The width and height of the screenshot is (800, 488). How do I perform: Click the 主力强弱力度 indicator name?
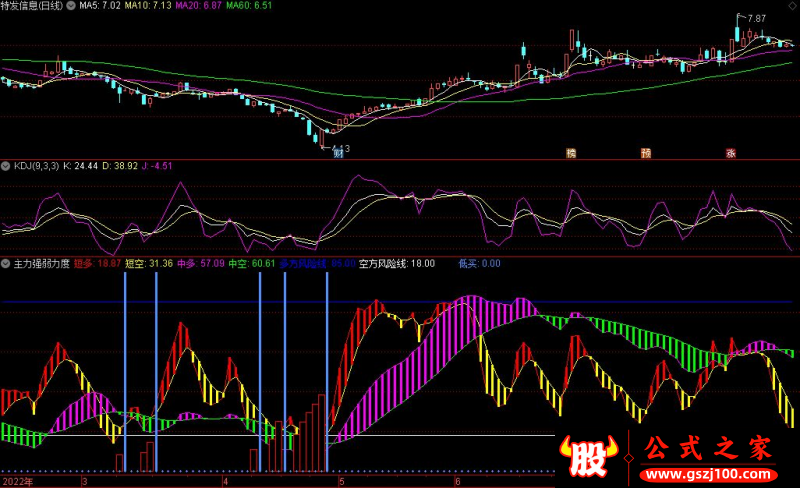click(41, 264)
